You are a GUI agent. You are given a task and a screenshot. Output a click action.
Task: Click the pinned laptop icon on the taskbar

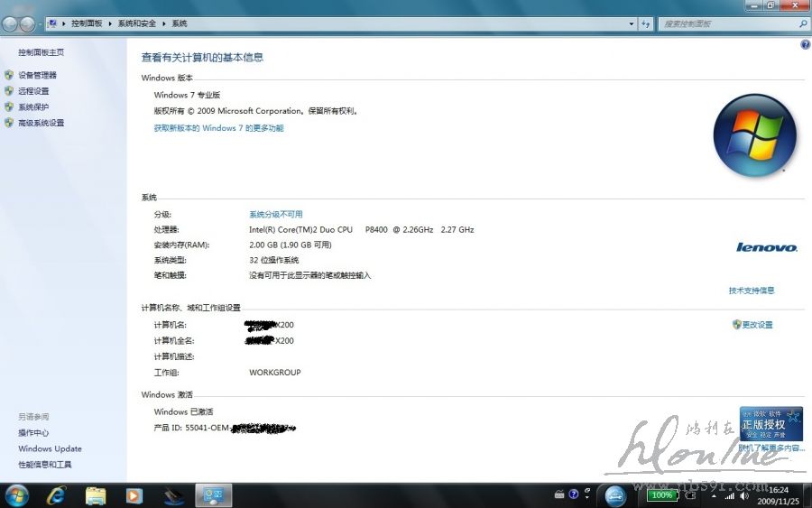[x=173, y=496]
